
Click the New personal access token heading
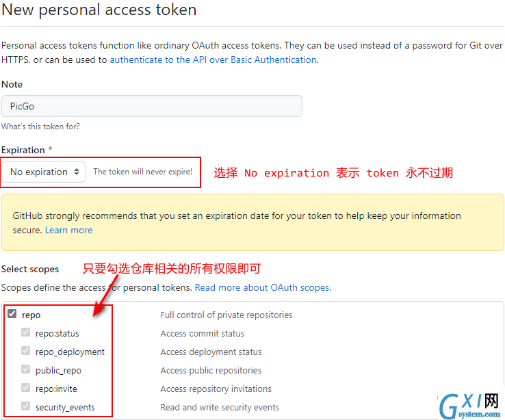coord(99,10)
